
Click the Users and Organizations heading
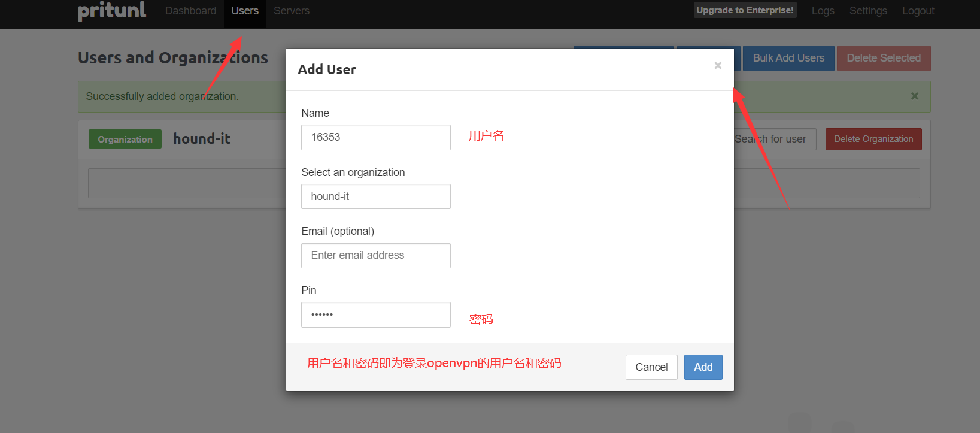point(173,57)
